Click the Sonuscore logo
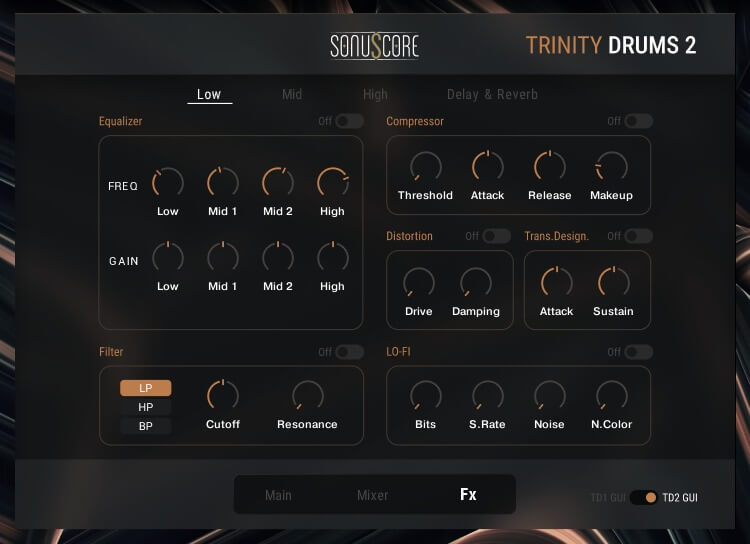The image size is (750, 544). coord(375,46)
